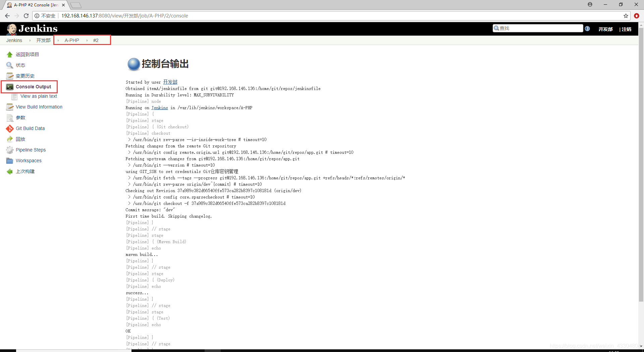Screen dimensions: 644x352
Task: Click the browser address bar URL
Action: point(124,16)
